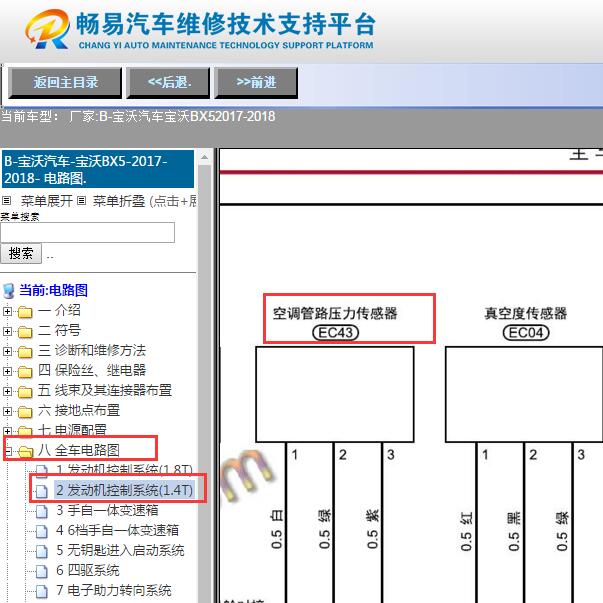Click the EC43 connector label
The image size is (603, 603).
pos(335,333)
